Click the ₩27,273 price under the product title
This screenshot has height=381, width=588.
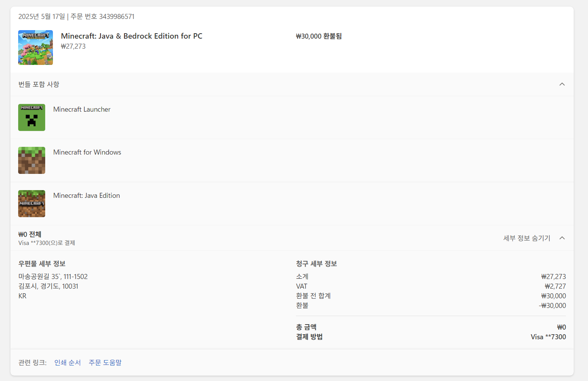coord(73,46)
